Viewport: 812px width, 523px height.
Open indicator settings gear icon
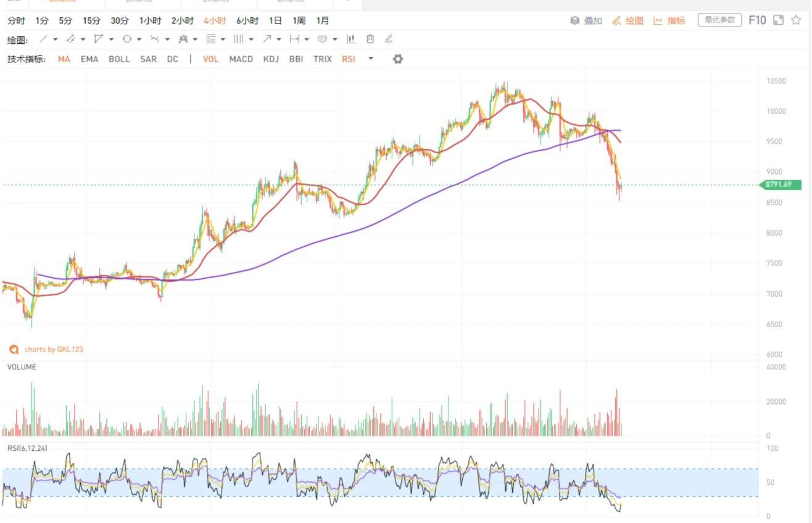pyautogui.click(x=398, y=59)
